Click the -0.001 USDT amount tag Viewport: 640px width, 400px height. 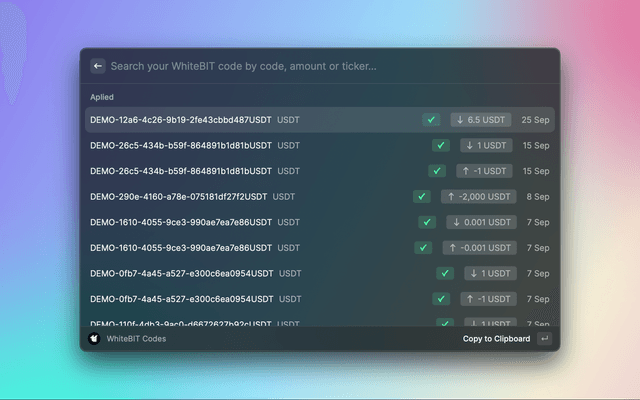click(479, 248)
